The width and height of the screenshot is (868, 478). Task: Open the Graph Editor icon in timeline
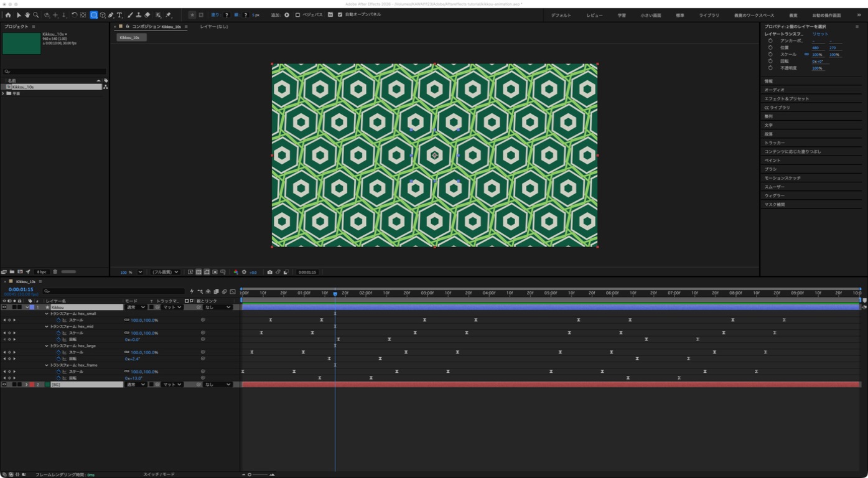[233, 291]
